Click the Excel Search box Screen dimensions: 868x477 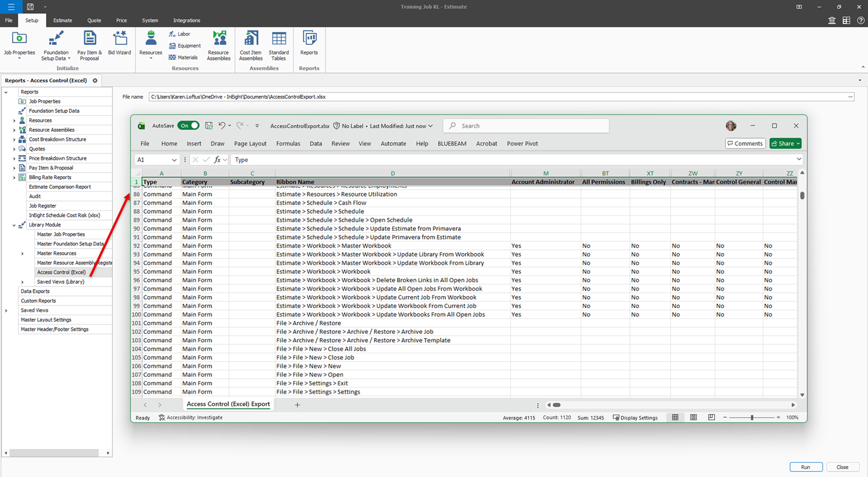coord(526,126)
